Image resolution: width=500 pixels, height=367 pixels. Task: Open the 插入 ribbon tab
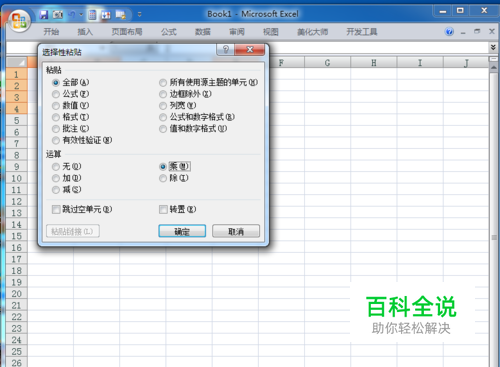point(85,32)
